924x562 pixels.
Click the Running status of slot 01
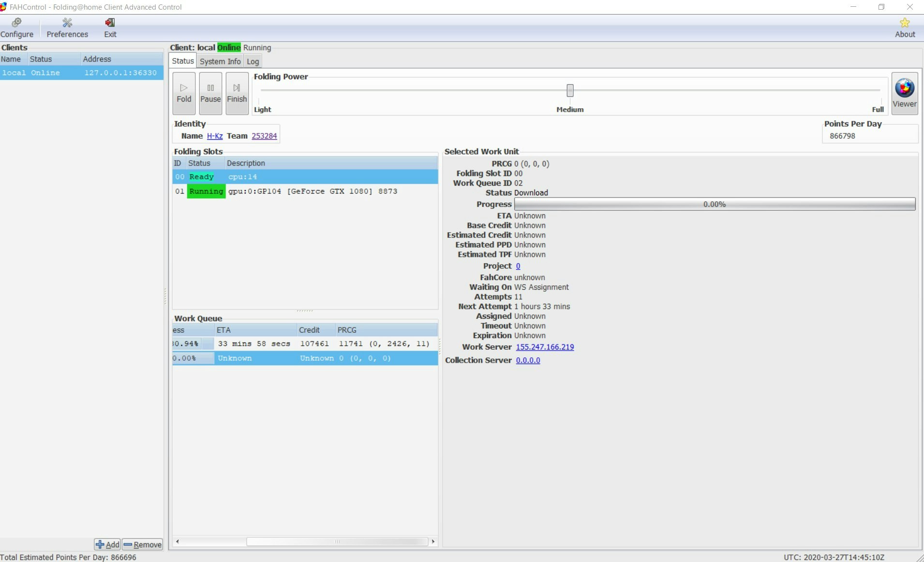pyautogui.click(x=206, y=192)
